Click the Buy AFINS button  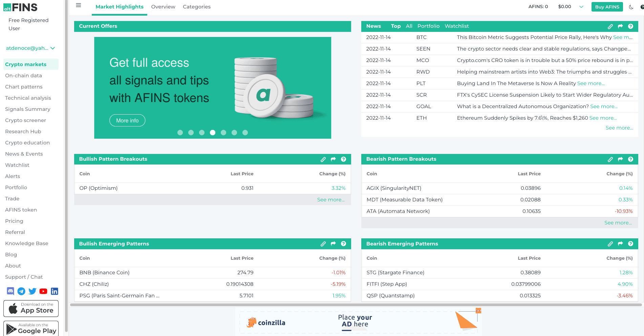click(x=607, y=7)
